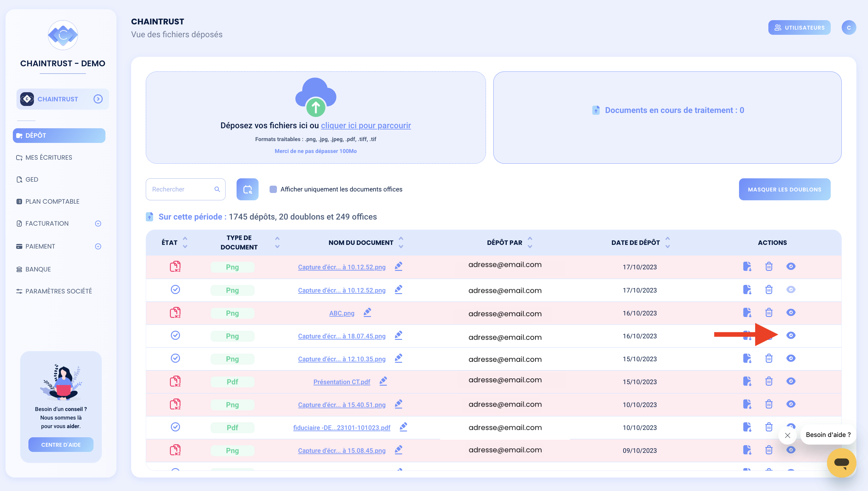
Task: Go to GED in sidebar
Action: coord(27,180)
